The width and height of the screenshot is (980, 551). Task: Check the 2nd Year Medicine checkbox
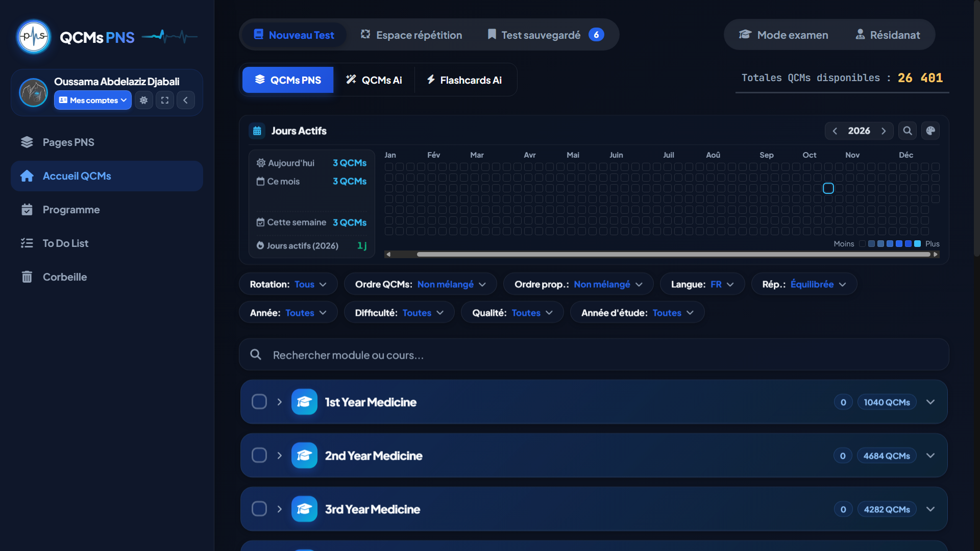pyautogui.click(x=259, y=455)
